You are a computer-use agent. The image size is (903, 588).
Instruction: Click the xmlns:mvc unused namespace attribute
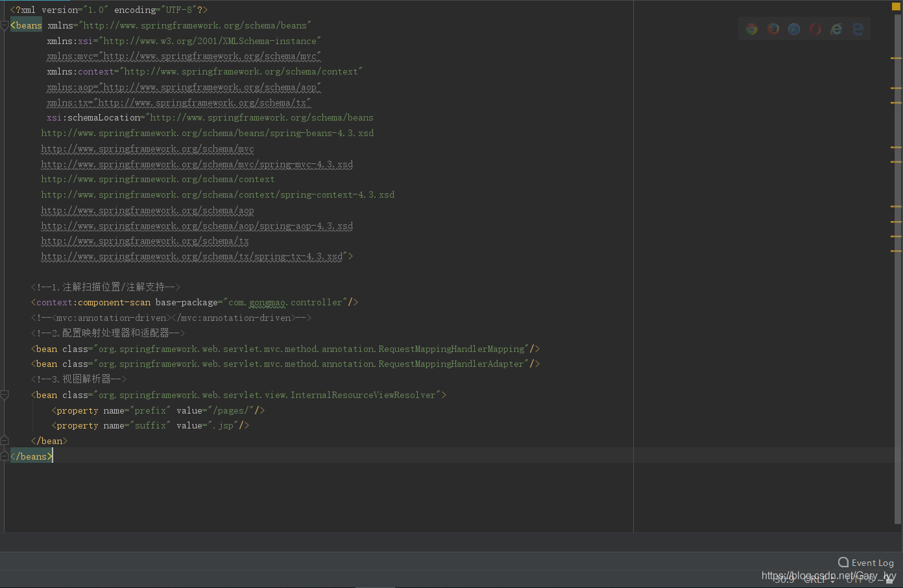pos(184,56)
